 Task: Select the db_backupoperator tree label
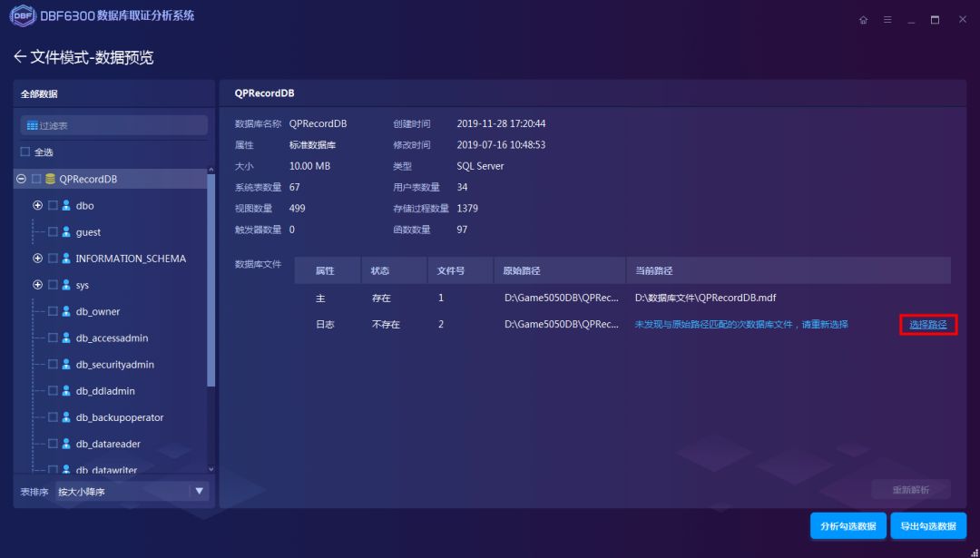pyautogui.click(x=120, y=417)
